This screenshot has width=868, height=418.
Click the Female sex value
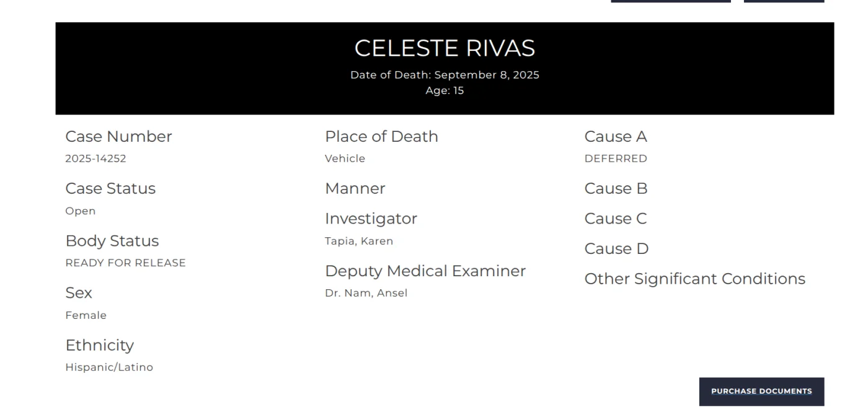coord(86,315)
